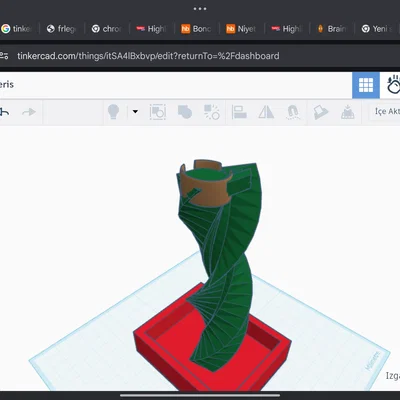Open the visibility options dropdown arrow
The width and height of the screenshot is (400, 400).
pos(135,112)
